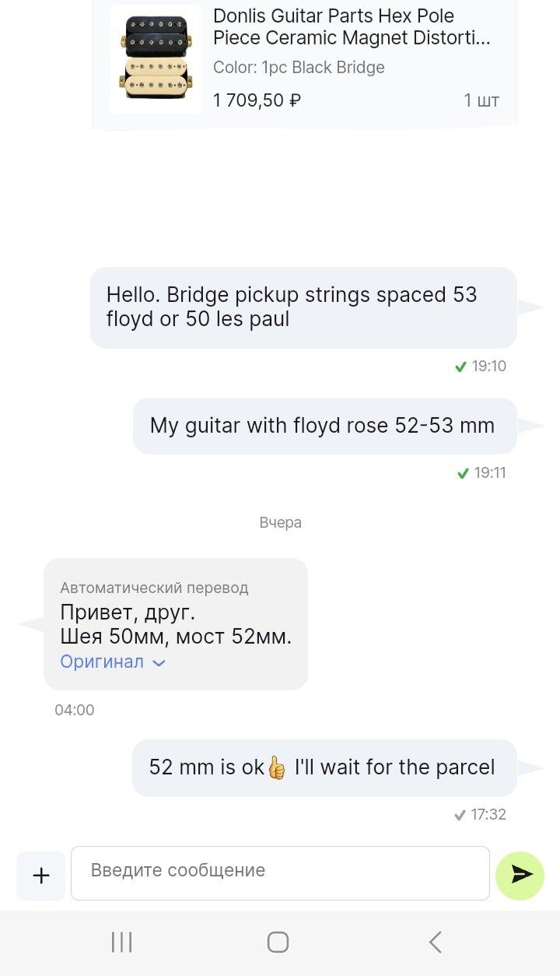
Task: Select the 1 709,50 ₽ price text
Action: point(257,100)
